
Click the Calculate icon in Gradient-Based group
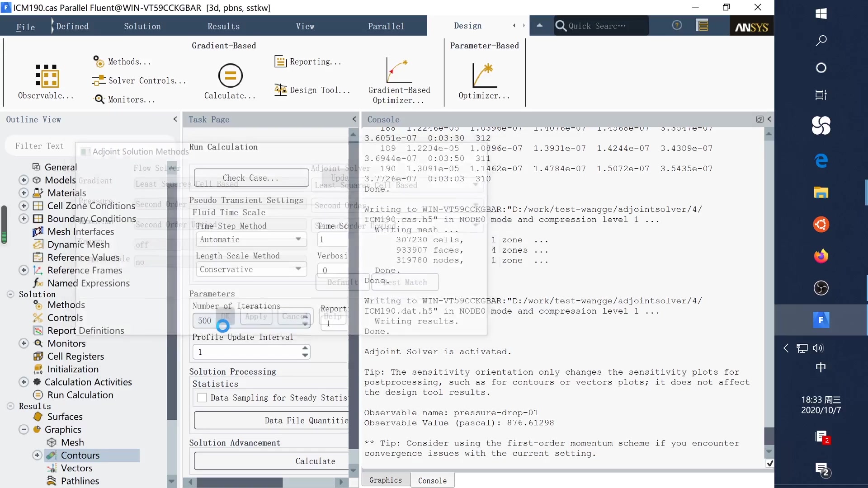pos(230,76)
